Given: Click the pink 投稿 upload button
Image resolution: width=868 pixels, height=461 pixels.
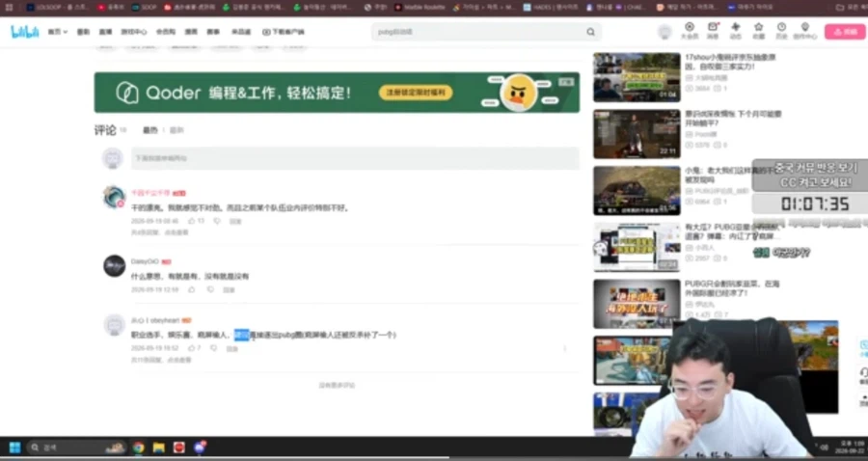Looking at the screenshot, I should [844, 32].
